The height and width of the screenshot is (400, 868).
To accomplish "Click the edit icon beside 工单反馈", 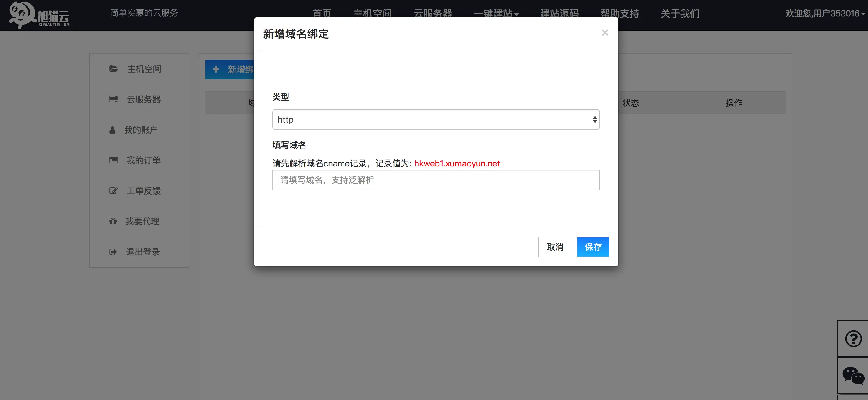I will [114, 191].
